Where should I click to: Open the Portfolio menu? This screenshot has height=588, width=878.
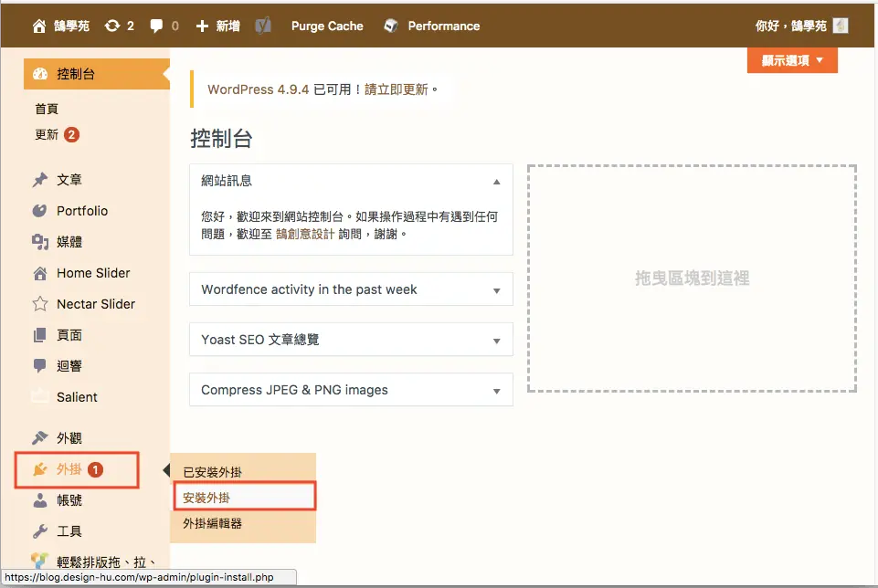click(x=82, y=211)
